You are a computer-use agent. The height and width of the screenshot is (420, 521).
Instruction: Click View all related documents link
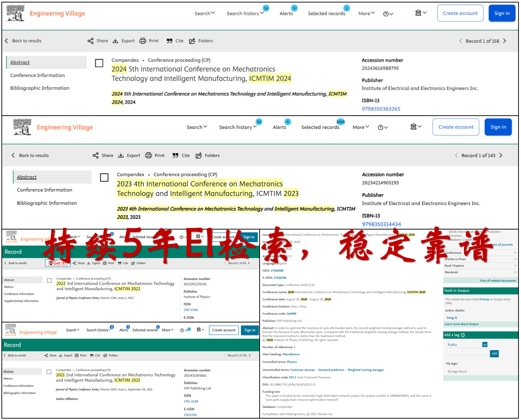(498, 281)
